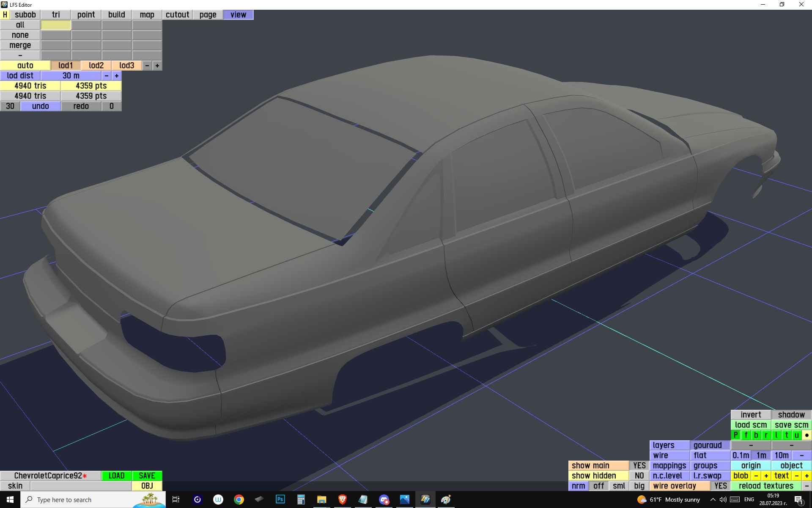Image resolution: width=812 pixels, height=508 pixels.
Task: Switch to the cutout tab
Action: (x=177, y=15)
